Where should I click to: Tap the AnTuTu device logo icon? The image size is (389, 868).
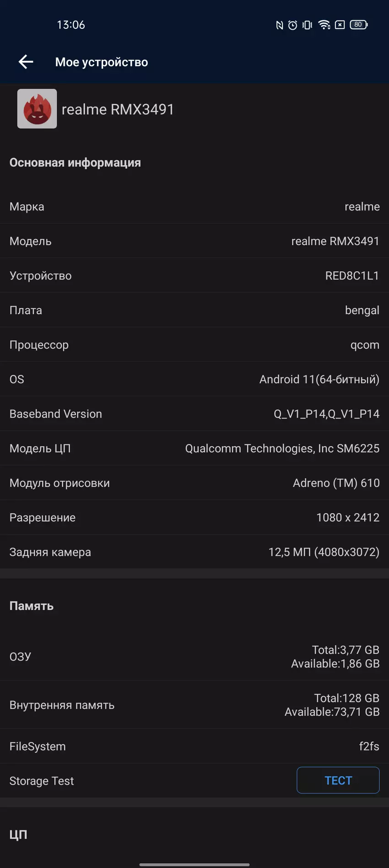point(37,109)
